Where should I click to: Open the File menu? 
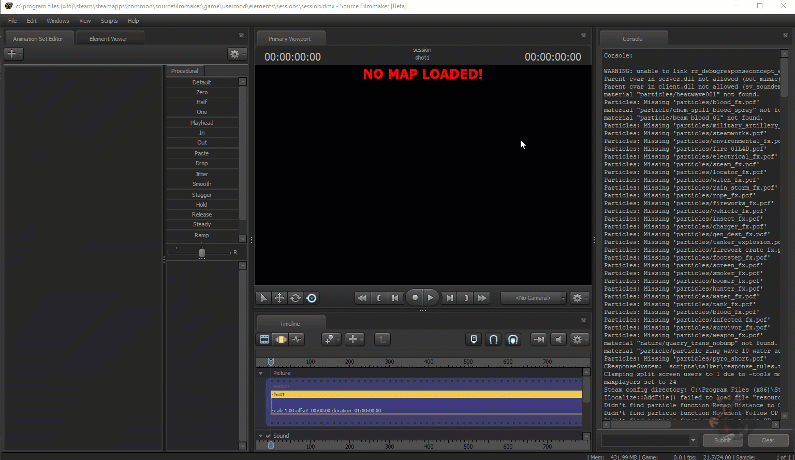point(12,21)
